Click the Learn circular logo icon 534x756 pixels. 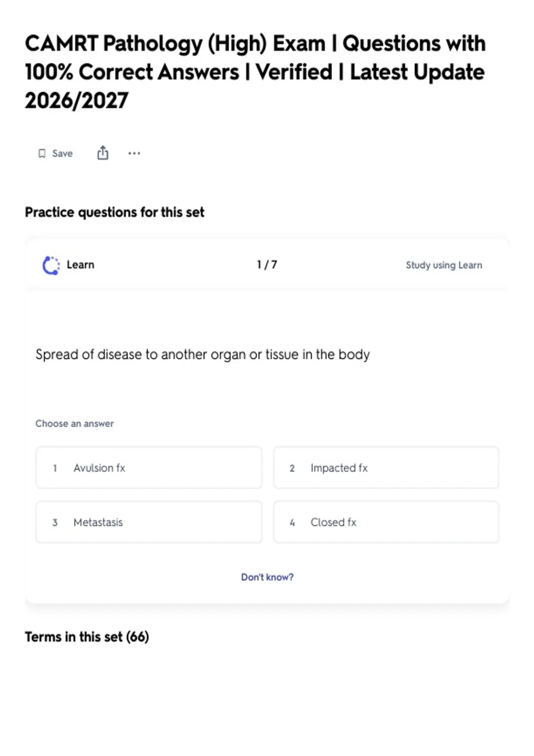click(51, 265)
